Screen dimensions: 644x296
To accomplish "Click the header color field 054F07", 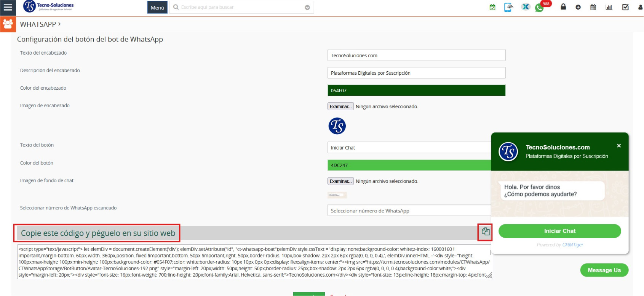I will tap(416, 90).
